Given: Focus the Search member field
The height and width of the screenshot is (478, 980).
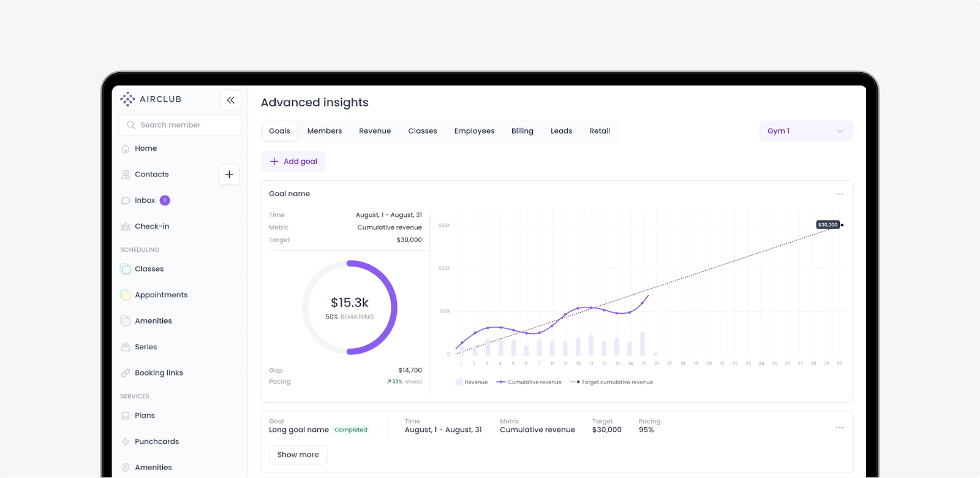Looking at the screenshot, I should click(x=180, y=125).
